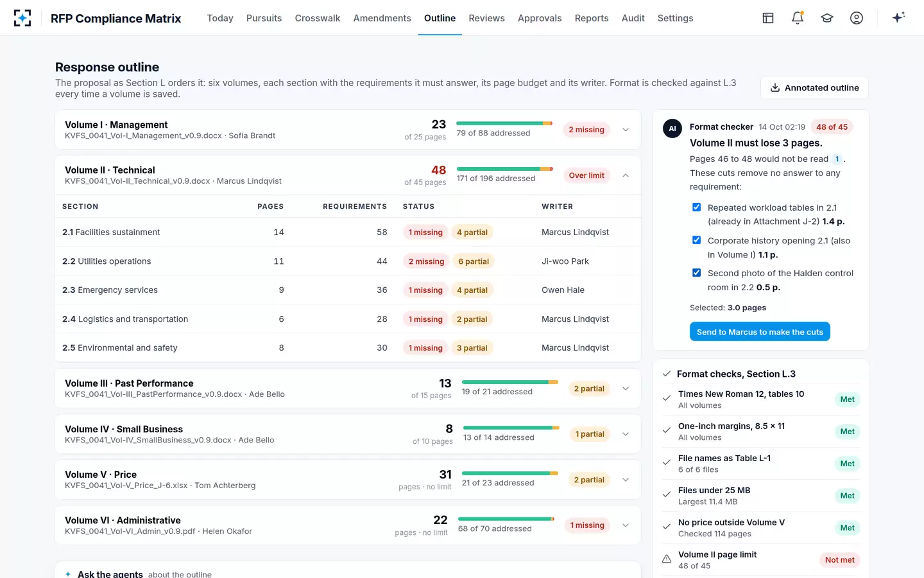Image resolution: width=924 pixels, height=578 pixels.
Task: Click the app logo icon
Action: tap(22, 18)
